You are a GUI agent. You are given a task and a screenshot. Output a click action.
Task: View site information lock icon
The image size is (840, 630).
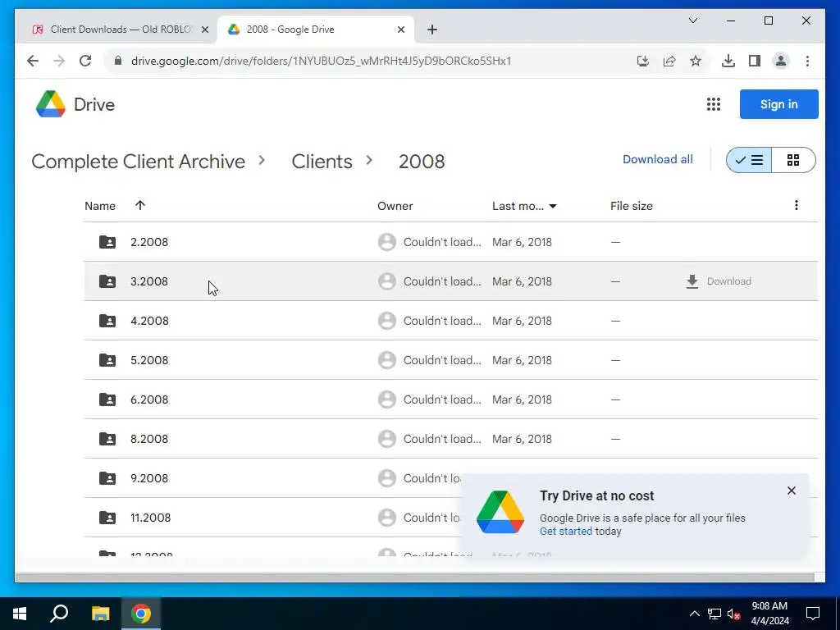118,61
